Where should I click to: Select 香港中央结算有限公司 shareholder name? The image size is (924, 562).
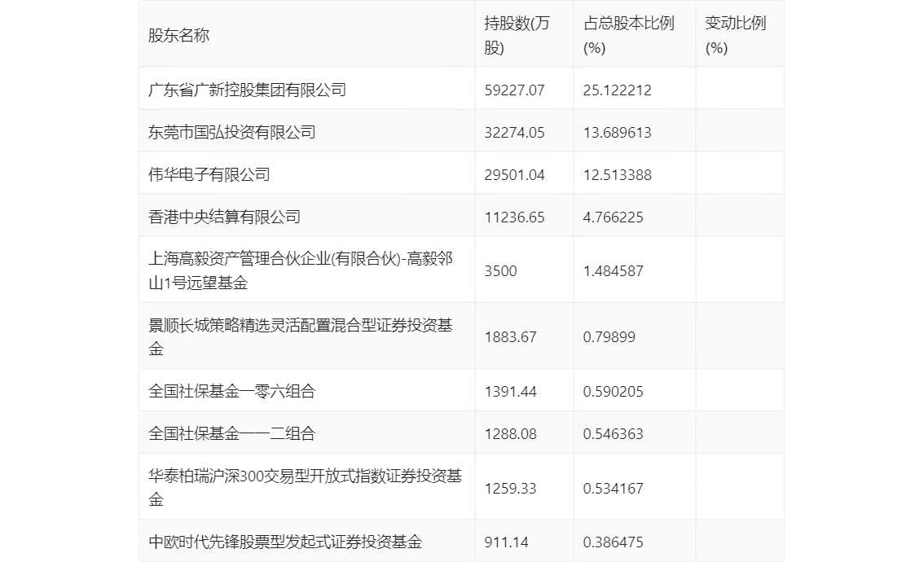[x=224, y=217]
